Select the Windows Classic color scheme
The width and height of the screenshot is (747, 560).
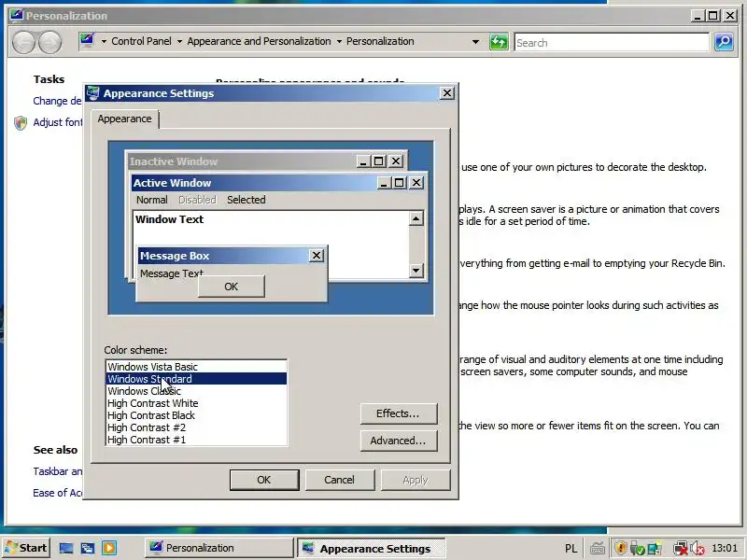click(196, 391)
